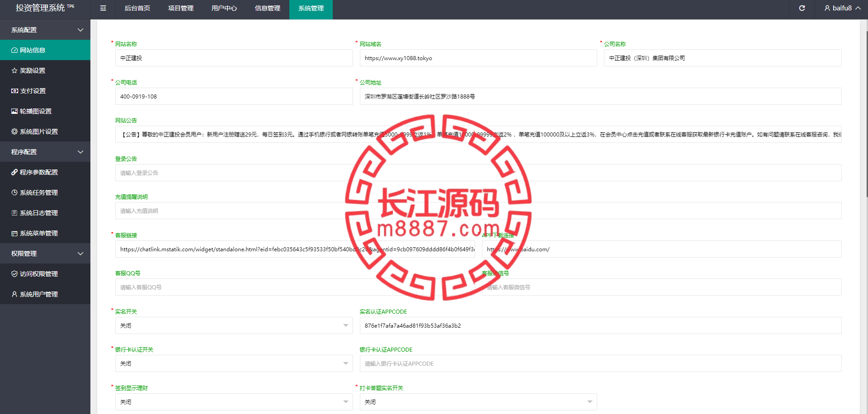Image resolution: width=868 pixels, height=414 pixels.
Task: Click the 登录公告 input field
Action: [478, 173]
